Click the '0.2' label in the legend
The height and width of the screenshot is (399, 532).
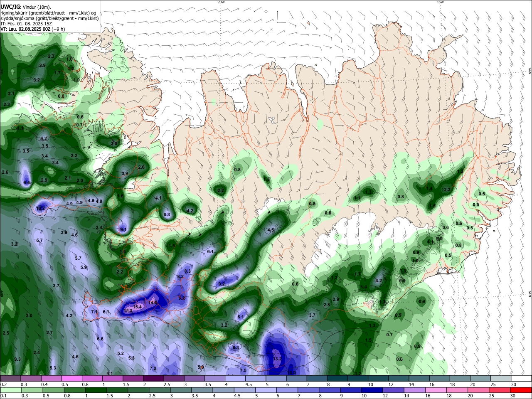point(3,384)
